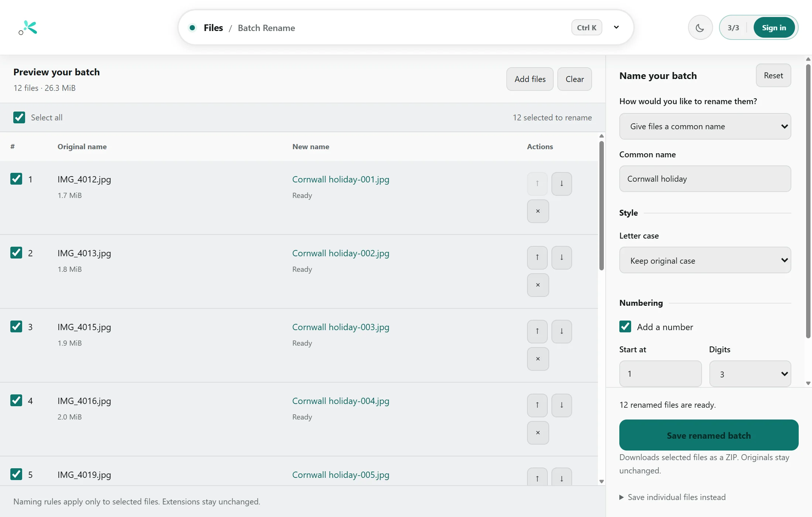Move IMG_4012.jpg down in the list

pyautogui.click(x=561, y=184)
